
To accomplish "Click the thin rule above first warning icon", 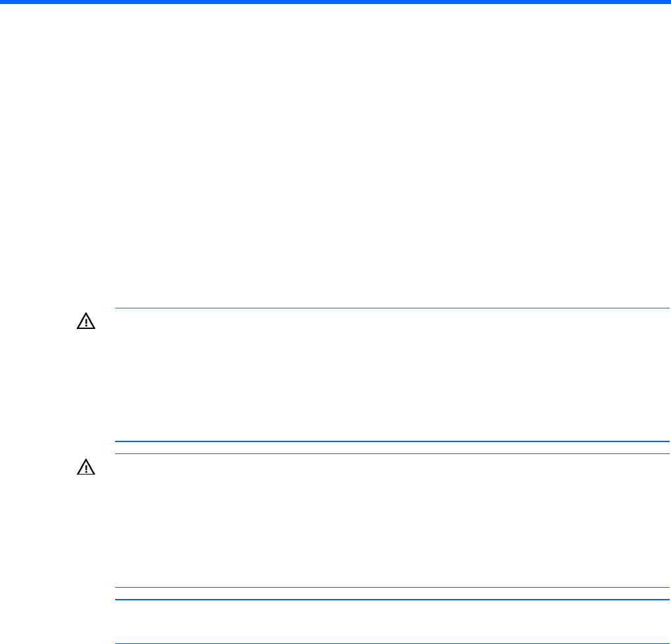I will click(x=392, y=308).
